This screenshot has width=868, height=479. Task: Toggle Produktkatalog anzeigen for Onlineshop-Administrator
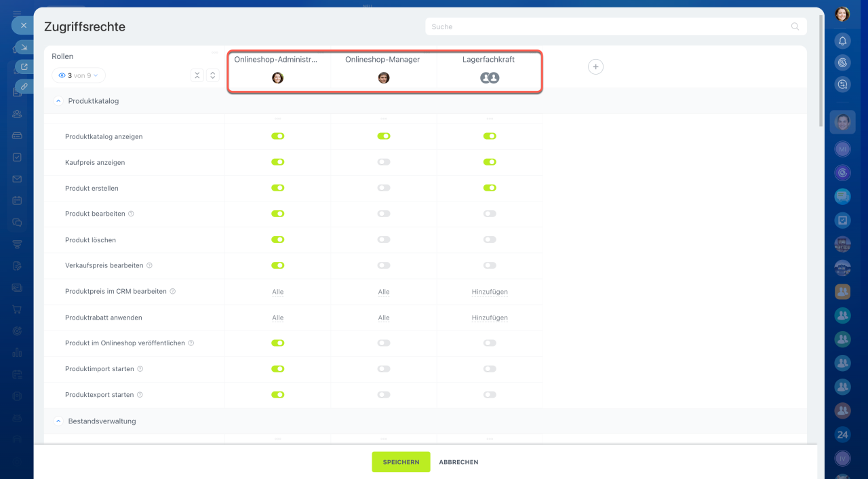(278, 136)
